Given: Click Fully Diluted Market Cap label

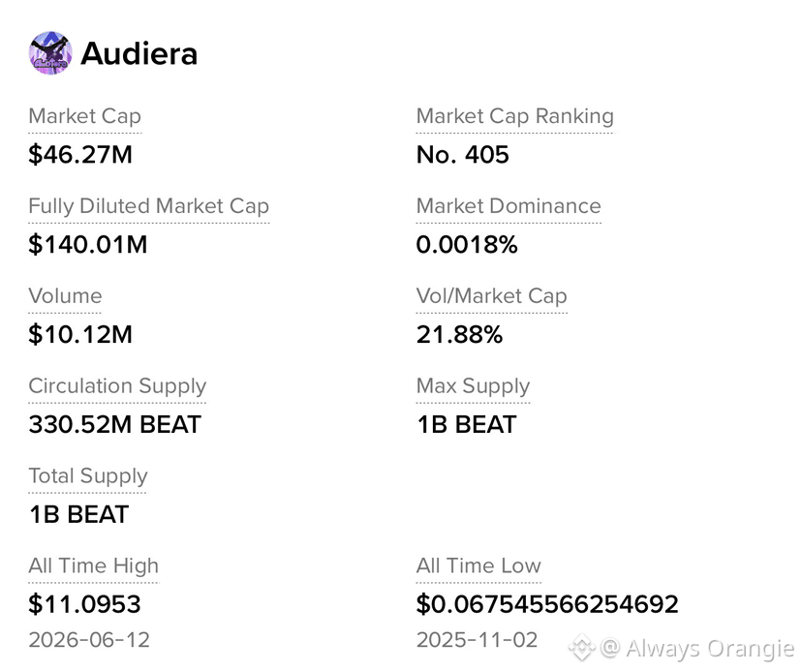Looking at the screenshot, I should click(149, 206).
